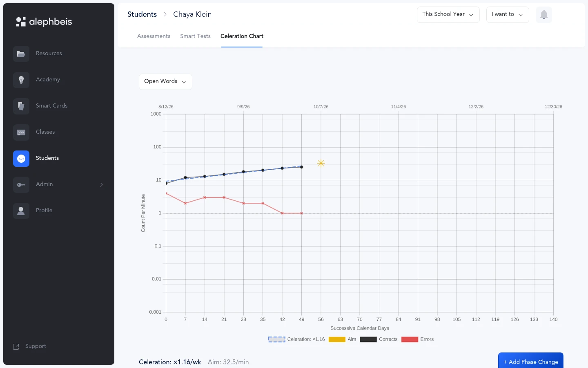Click the Profile person icon
This screenshot has height=368, width=588.
click(21, 211)
